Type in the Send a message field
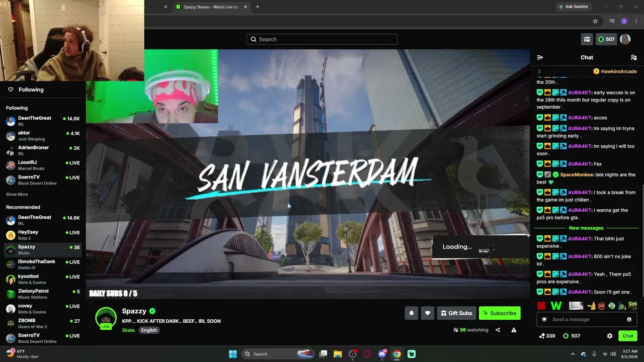This screenshot has width=644, height=362. click(588, 319)
